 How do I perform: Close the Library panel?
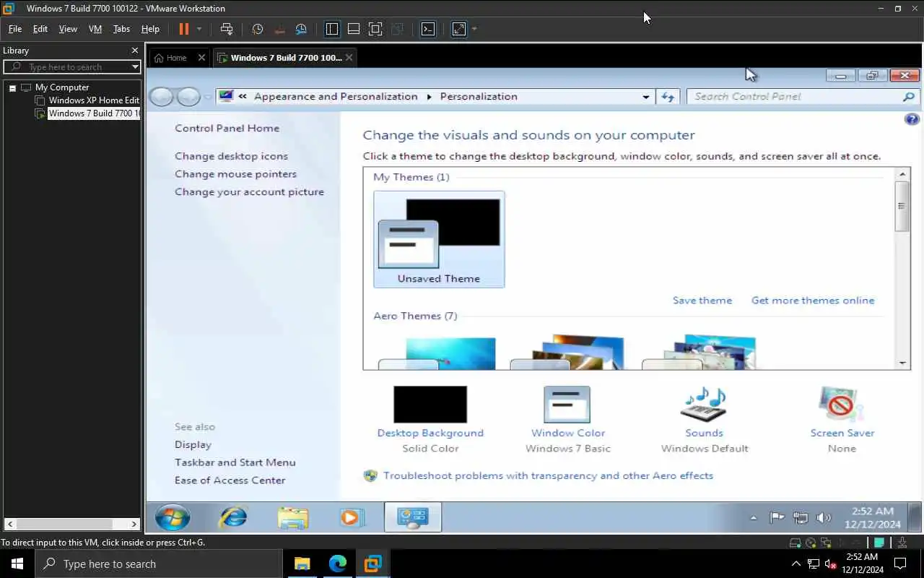(x=134, y=51)
